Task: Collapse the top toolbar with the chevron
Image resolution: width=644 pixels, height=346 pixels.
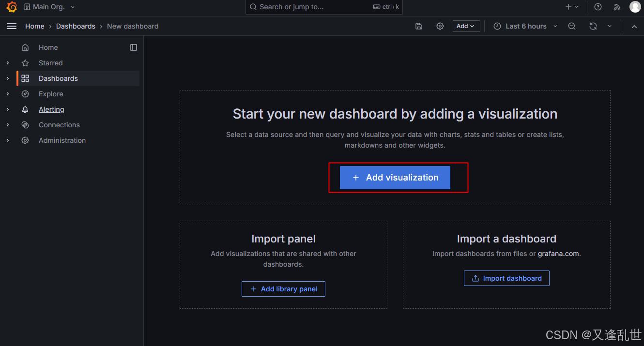Action: click(634, 26)
